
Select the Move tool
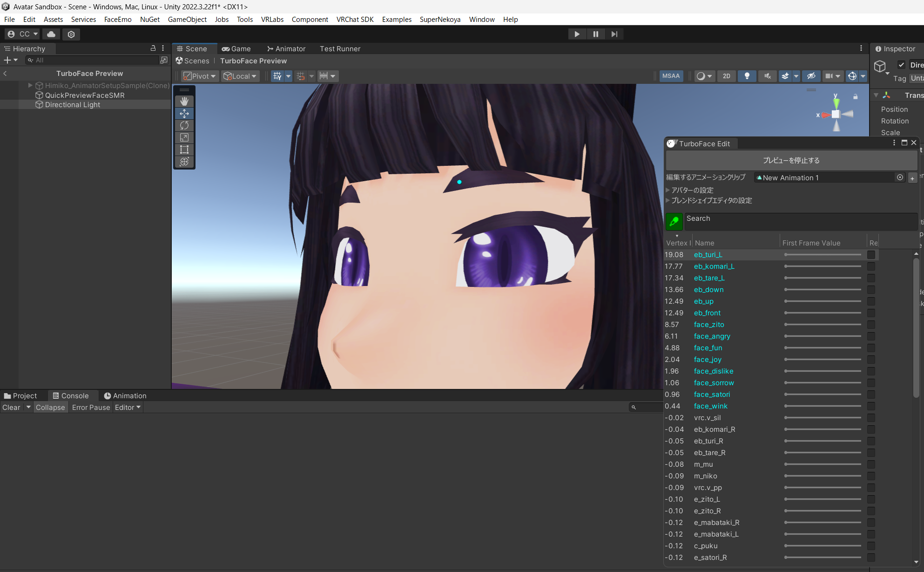coord(184,113)
